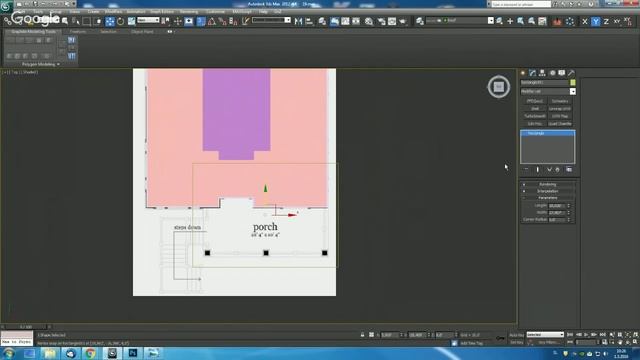Expand the Polygon Modeling panel
The height and width of the screenshot is (360, 640).
click(41, 64)
